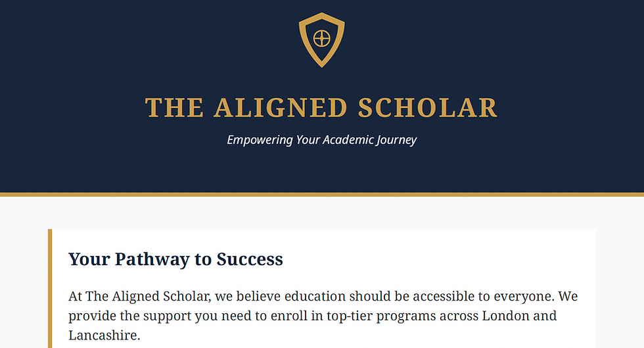Viewport: 644px width, 348px height.
Task: Click the word Pathway in the heading
Action: coord(152,259)
